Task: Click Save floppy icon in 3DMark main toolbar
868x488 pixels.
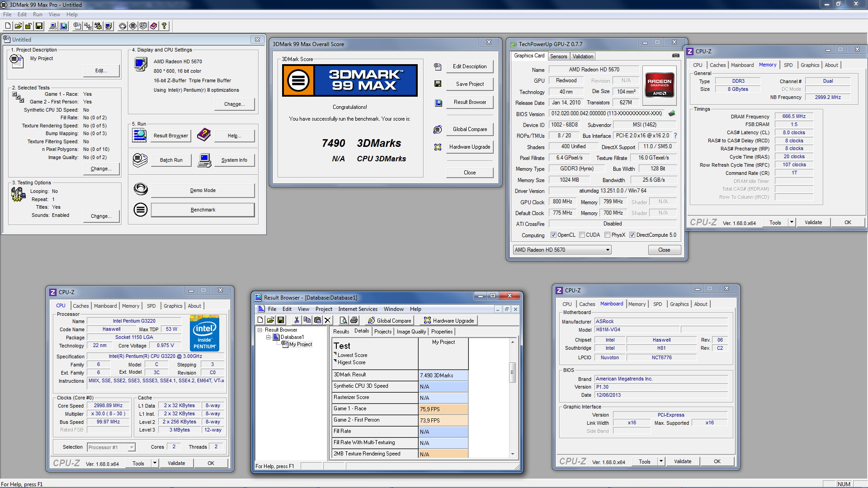Action: pos(39,26)
